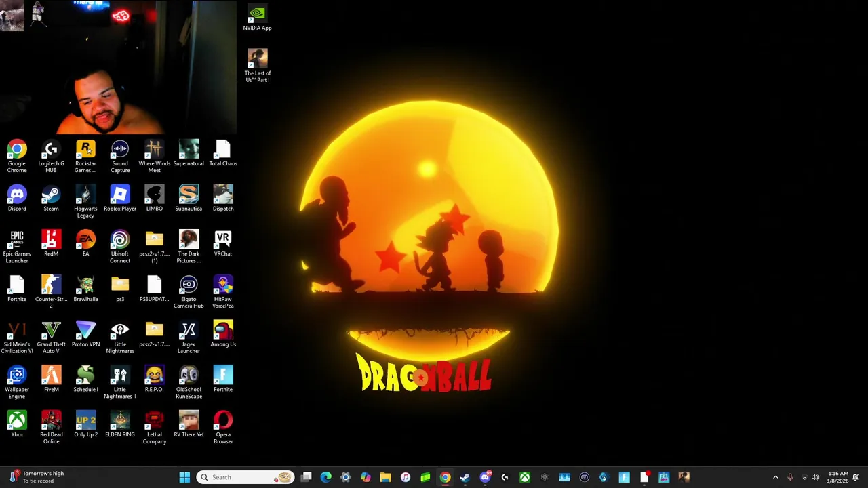This screenshot has height=488, width=868.
Task: Select Discord desktop shortcut
Action: (17, 199)
